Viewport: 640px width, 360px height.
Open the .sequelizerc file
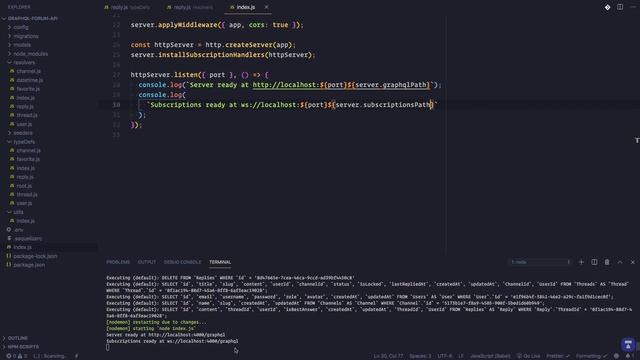pos(28,238)
